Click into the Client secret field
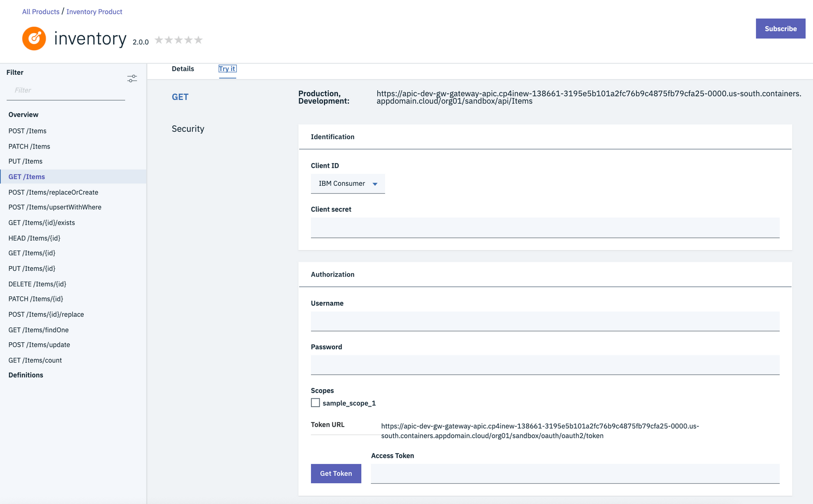 tap(545, 228)
